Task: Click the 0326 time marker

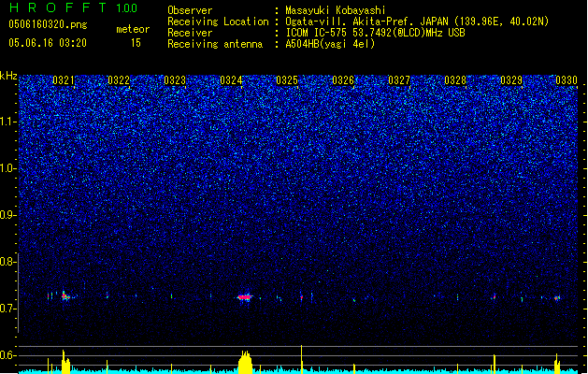Action: [x=343, y=80]
